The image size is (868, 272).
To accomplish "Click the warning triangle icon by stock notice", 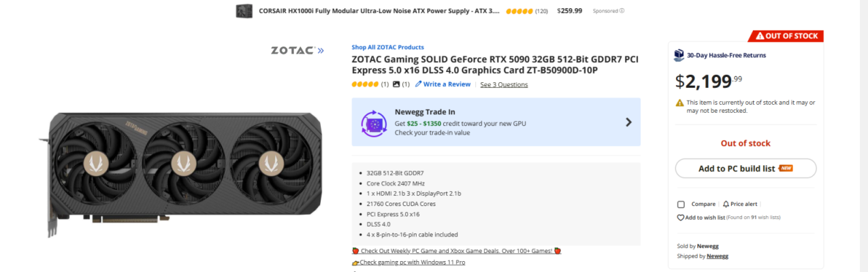I will point(680,103).
